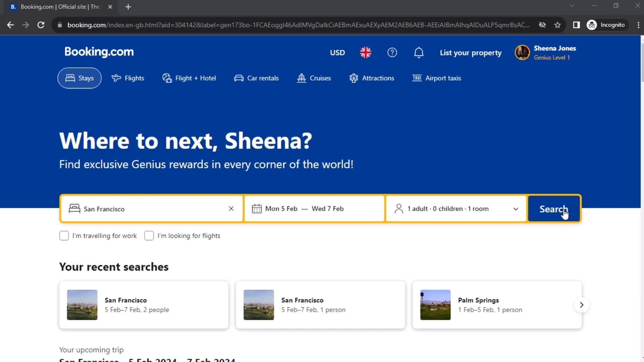644x362 pixels.
Task: Open Sheena Jones profile avatar
Action: (x=522, y=53)
